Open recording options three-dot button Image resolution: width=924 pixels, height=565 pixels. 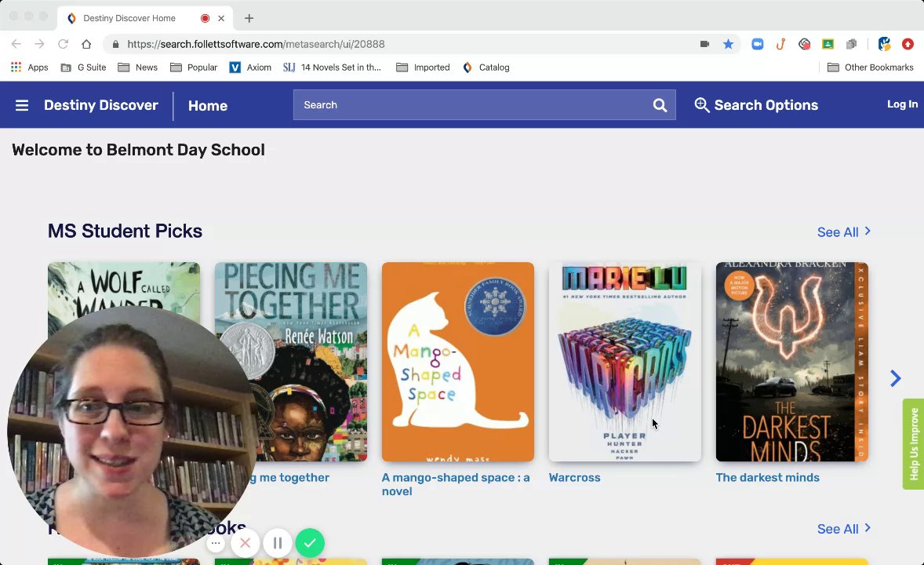tap(216, 543)
